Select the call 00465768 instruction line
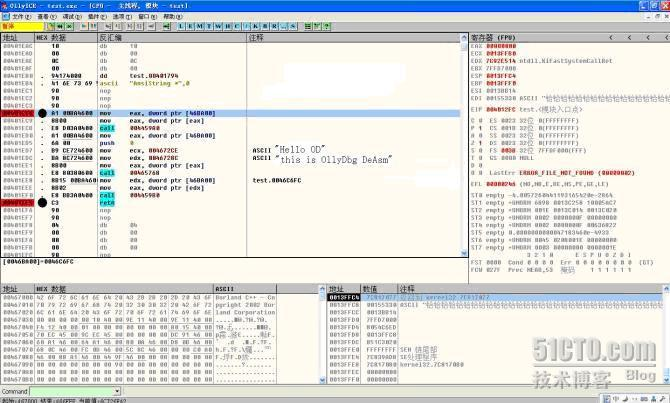Image resolution: width=670 pixels, height=403 pixels. 230,173
